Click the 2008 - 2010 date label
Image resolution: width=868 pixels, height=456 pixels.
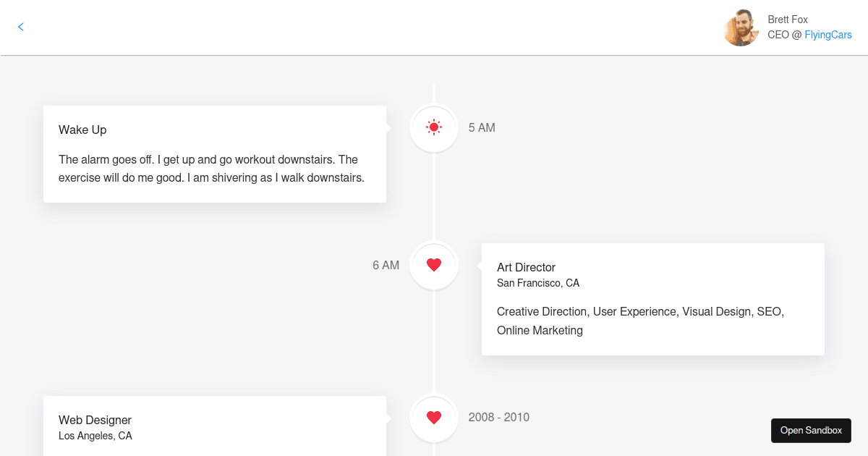(x=498, y=417)
